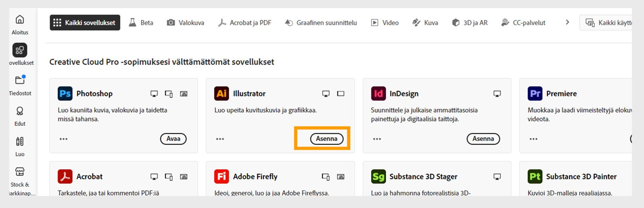Click Illustrator's tablet platform icon
Screen dimensions: 644x208
(341, 94)
